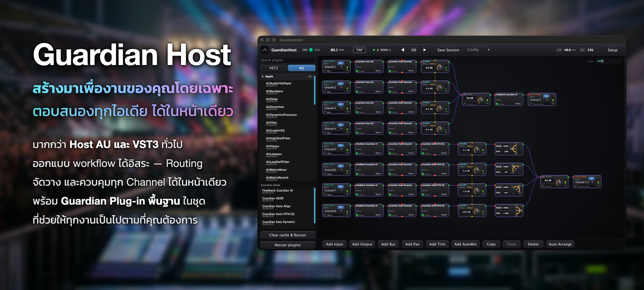Toggle On switch of Channel 1-2 Audio Output
Screen dimensions: 644x290
pos(591,178)
